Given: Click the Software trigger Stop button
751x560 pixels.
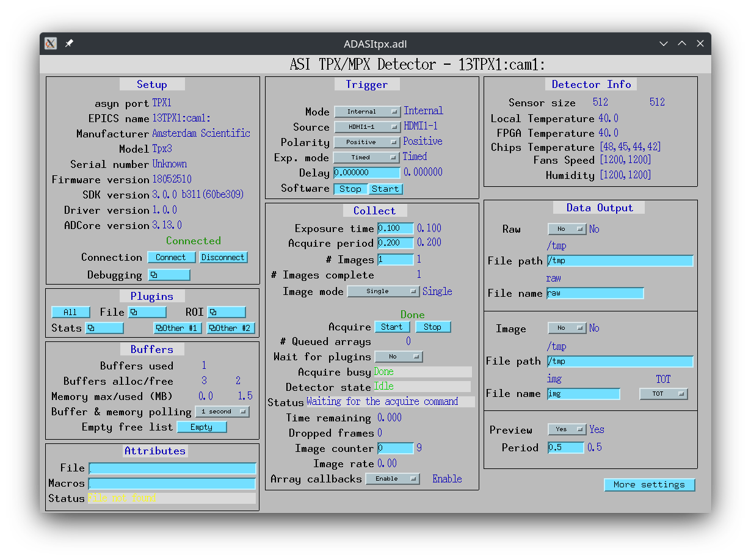Looking at the screenshot, I should pos(350,189).
